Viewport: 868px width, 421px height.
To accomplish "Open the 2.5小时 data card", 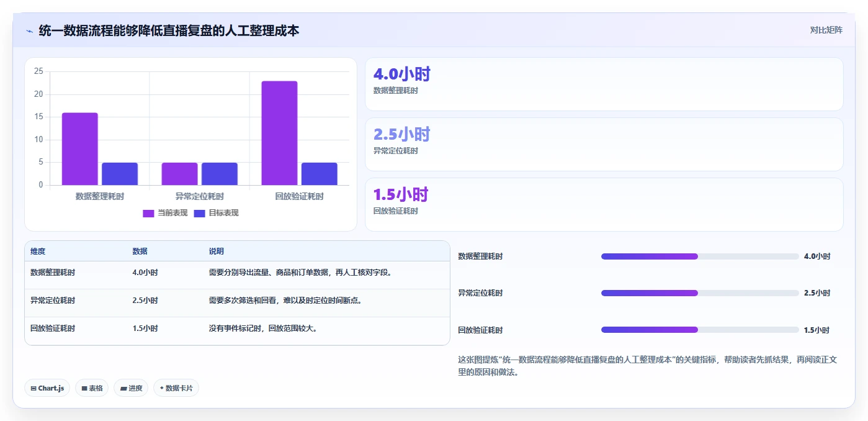I will click(x=604, y=144).
